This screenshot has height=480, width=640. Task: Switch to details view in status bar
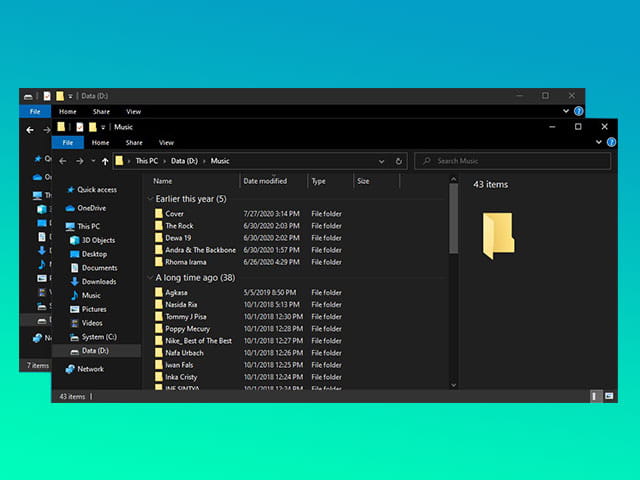tap(595, 397)
